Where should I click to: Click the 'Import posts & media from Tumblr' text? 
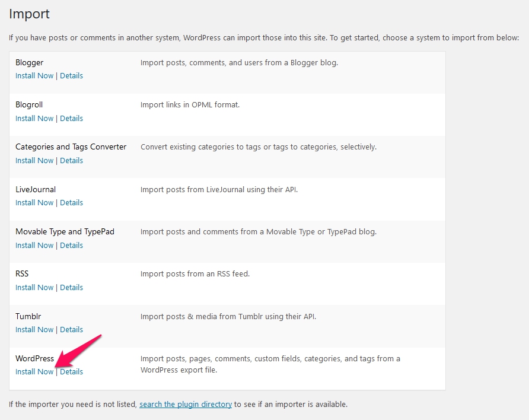(x=228, y=316)
